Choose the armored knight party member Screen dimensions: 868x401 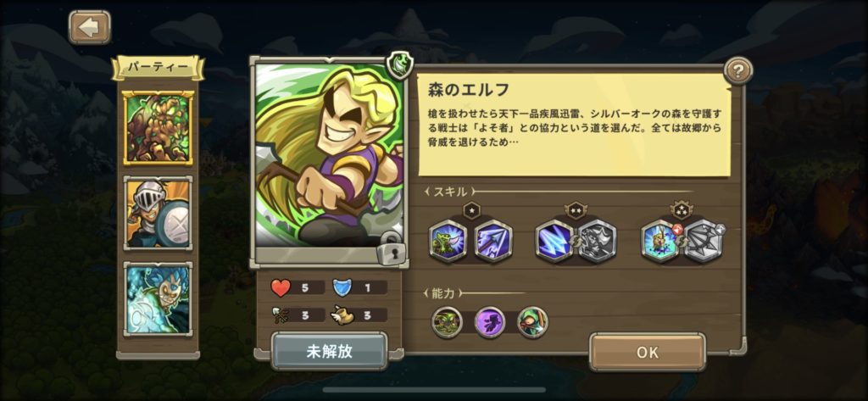click(x=158, y=213)
